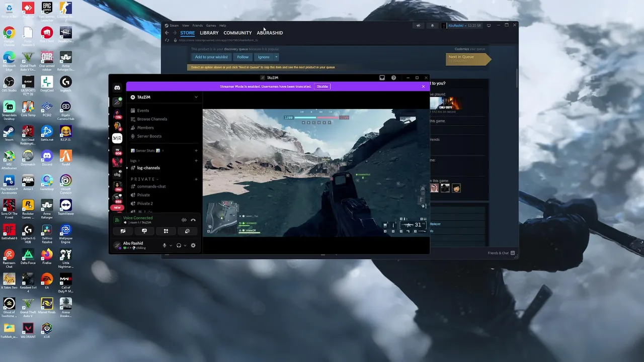Add a channel to Server Stats category

tap(196, 150)
